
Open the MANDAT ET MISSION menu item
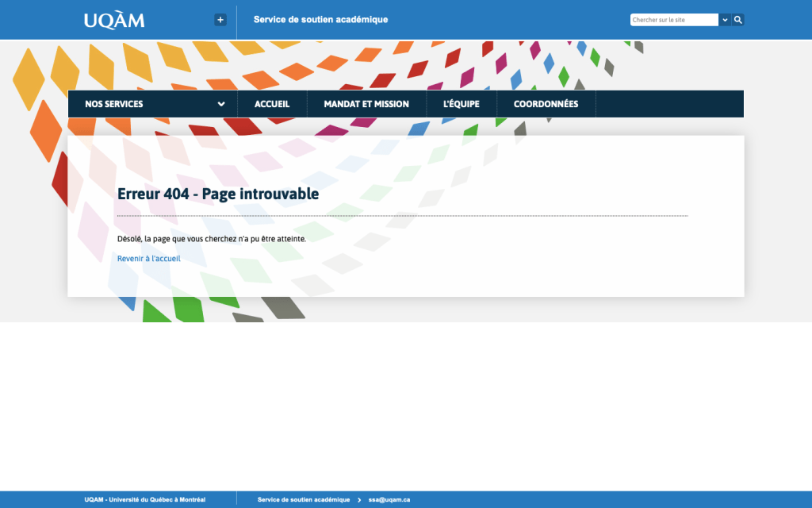[x=366, y=104]
